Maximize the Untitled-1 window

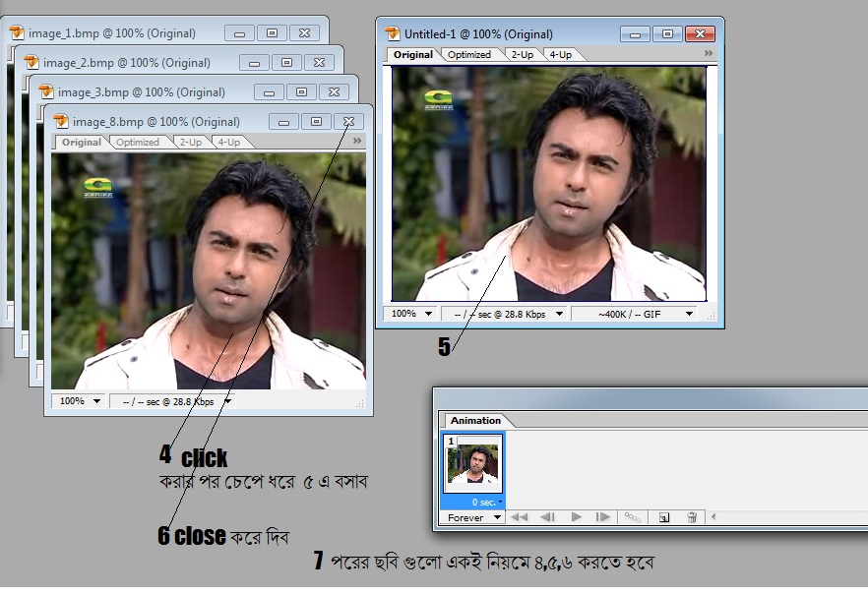[x=667, y=33]
